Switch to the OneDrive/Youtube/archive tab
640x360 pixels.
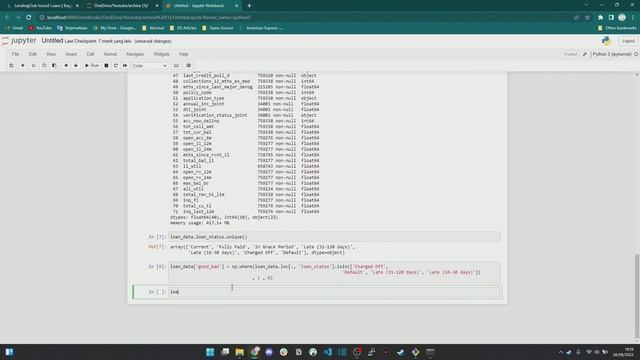(x=121, y=6)
